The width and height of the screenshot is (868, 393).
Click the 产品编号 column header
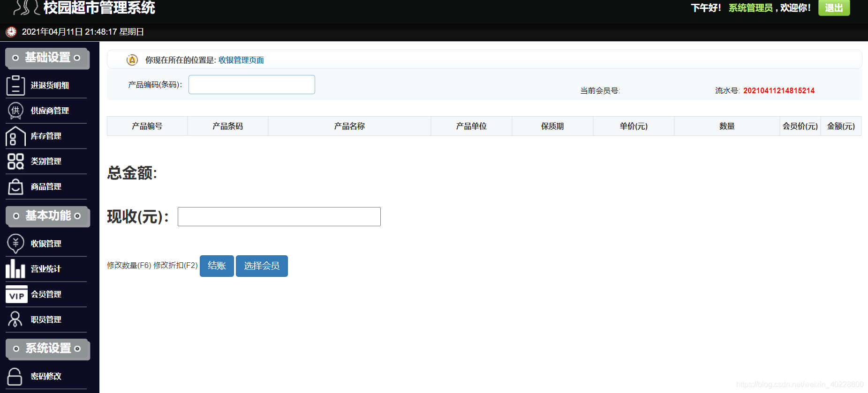[147, 126]
